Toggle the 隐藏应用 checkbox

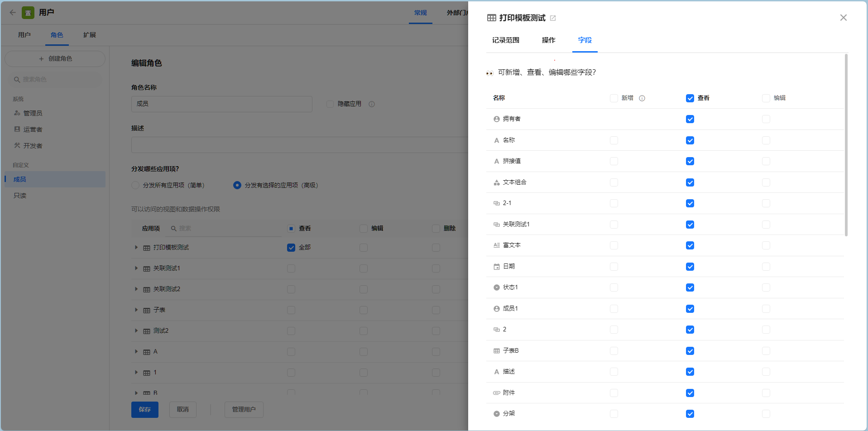point(330,104)
